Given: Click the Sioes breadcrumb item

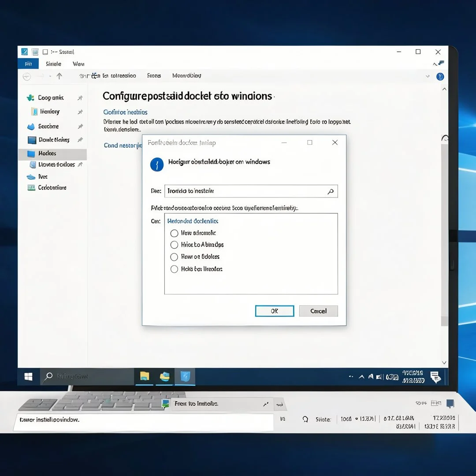Looking at the screenshot, I should pyautogui.click(x=154, y=76).
